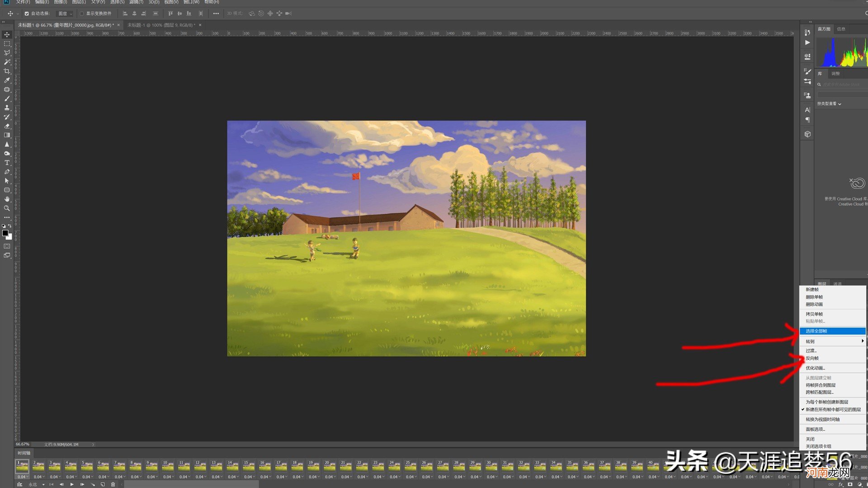Click 新建帧 menu entry

(833, 289)
